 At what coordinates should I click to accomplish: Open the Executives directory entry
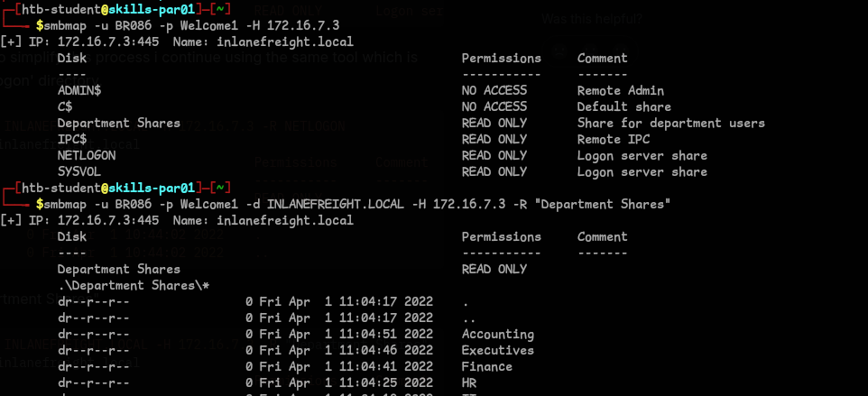[498, 350]
